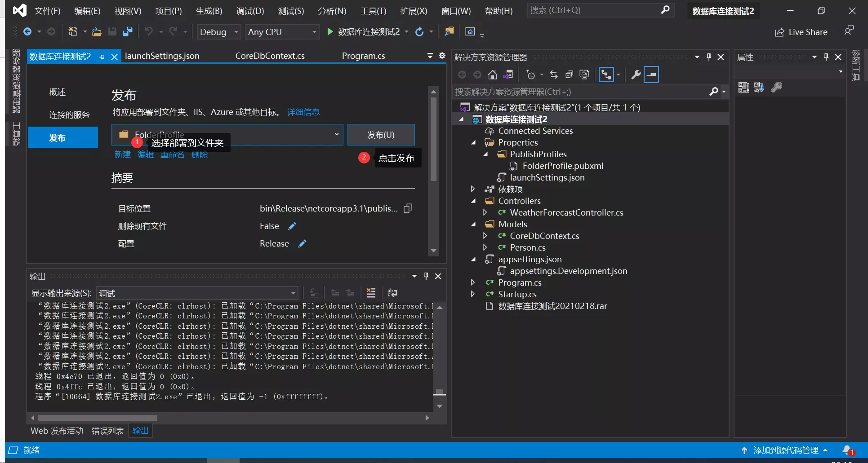
Task: Toggle preview selected items button
Action: [x=651, y=75]
